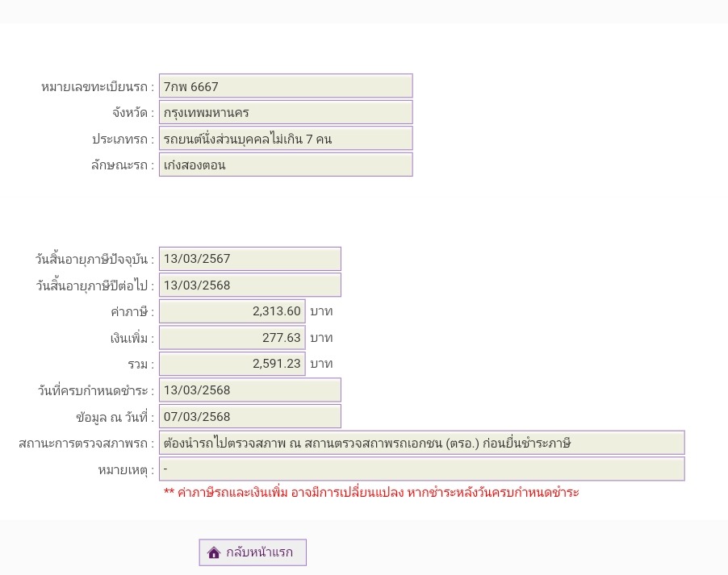The image size is (728, 575).
Task: Click the total amount field 2,591.23
Action: click(232, 364)
